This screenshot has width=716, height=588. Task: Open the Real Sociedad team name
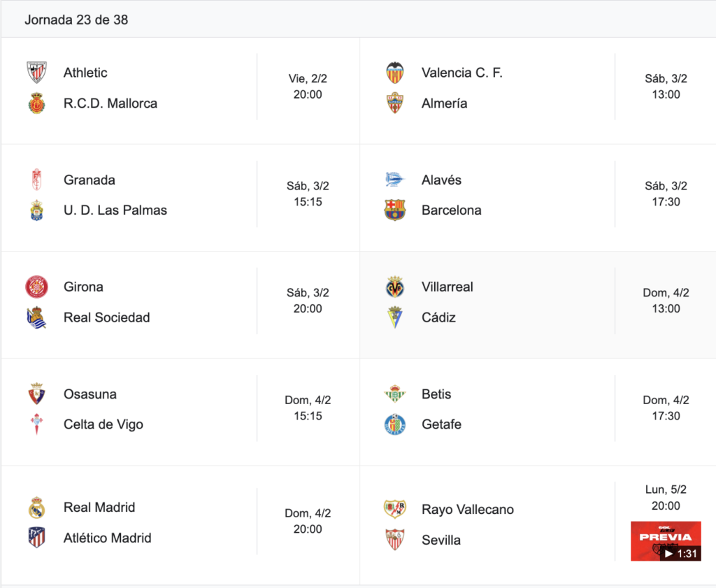click(x=106, y=317)
